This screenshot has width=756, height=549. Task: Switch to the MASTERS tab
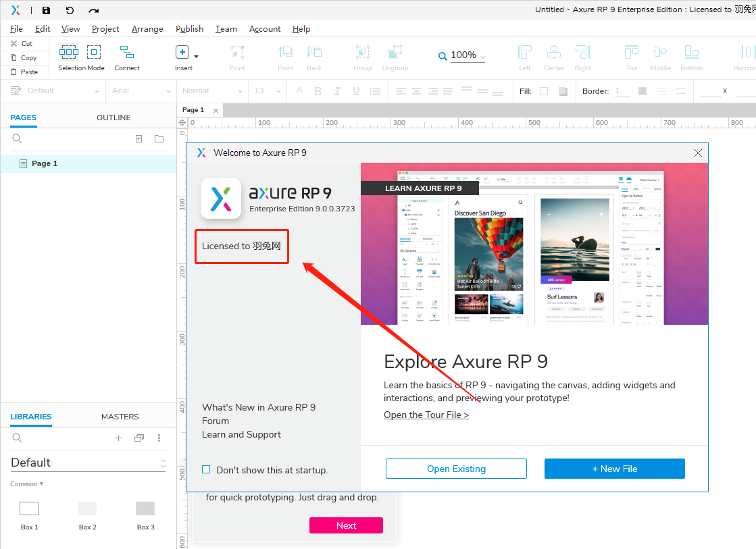tap(120, 417)
